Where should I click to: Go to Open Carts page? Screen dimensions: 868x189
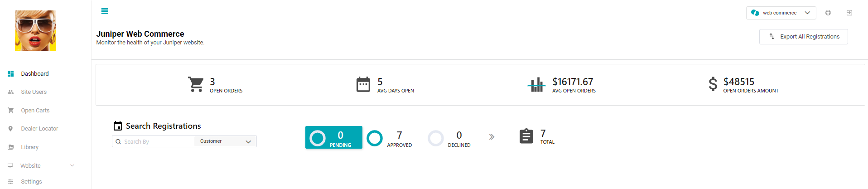(x=35, y=111)
